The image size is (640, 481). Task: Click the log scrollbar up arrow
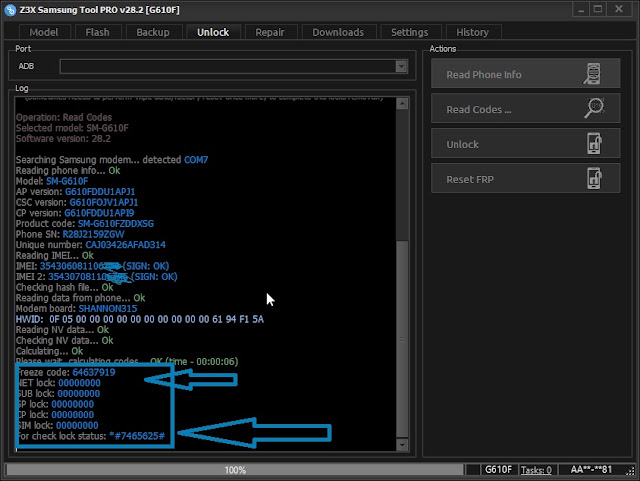point(402,103)
